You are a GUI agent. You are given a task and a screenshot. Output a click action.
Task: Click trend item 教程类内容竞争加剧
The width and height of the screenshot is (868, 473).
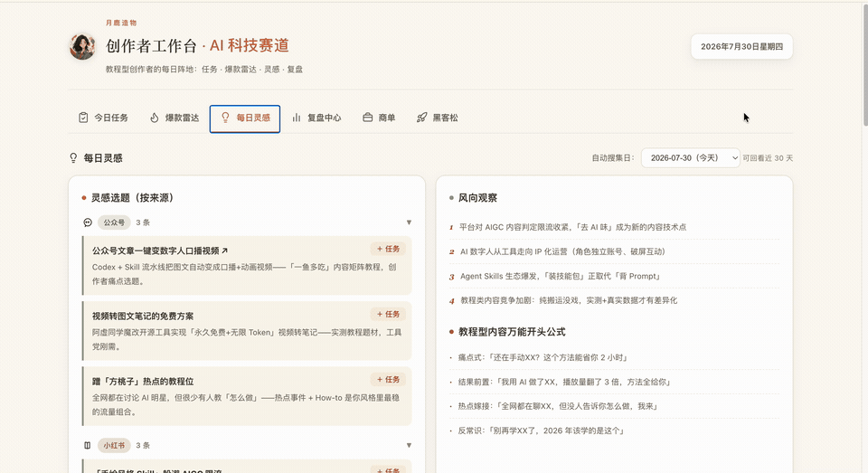pyautogui.click(x=614, y=300)
